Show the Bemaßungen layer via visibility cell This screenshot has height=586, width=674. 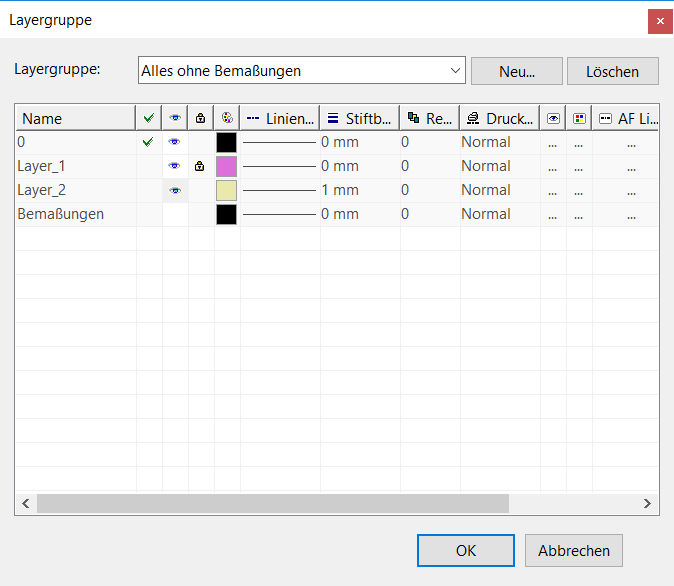[x=175, y=214]
